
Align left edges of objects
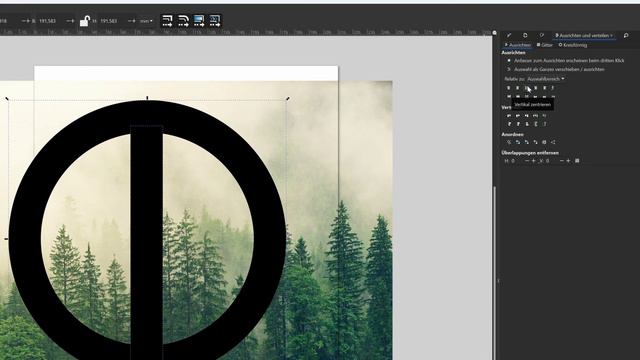(518, 88)
